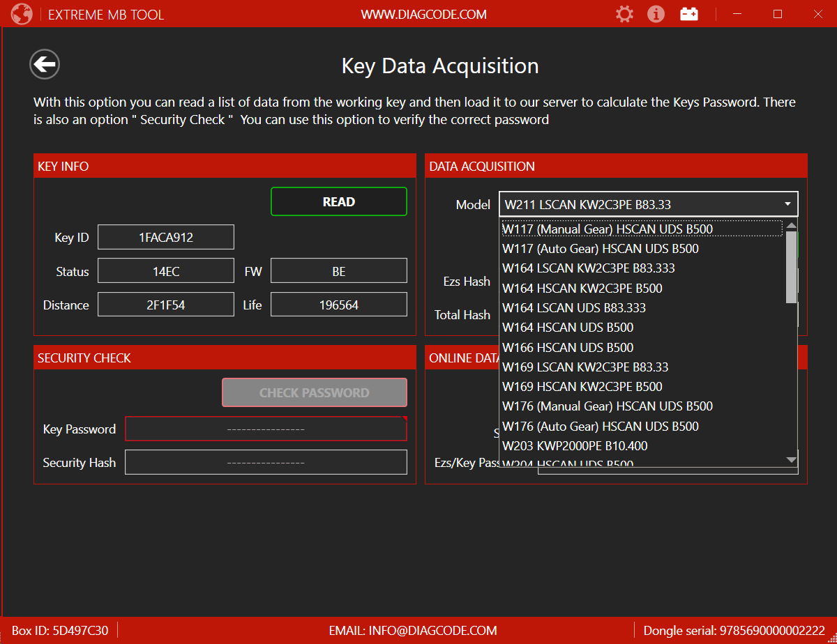Click the back arrow icon
The width and height of the screenshot is (837, 644).
[x=45, y=65]
